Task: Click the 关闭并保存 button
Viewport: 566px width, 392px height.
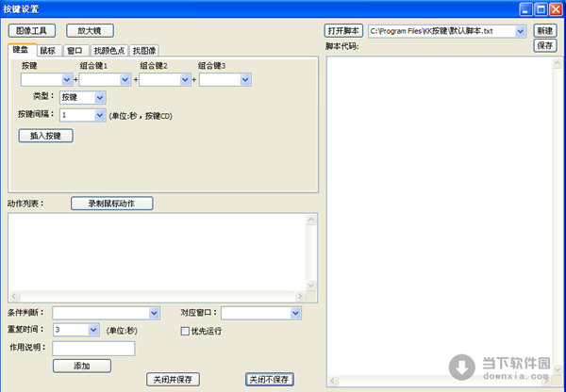Action: pyautogui.click(x=174, y=379)
